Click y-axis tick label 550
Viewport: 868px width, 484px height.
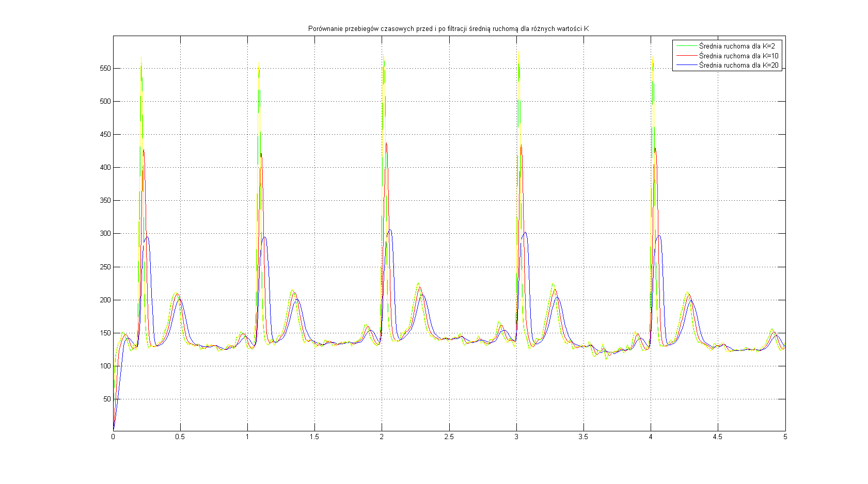[105, 68]
